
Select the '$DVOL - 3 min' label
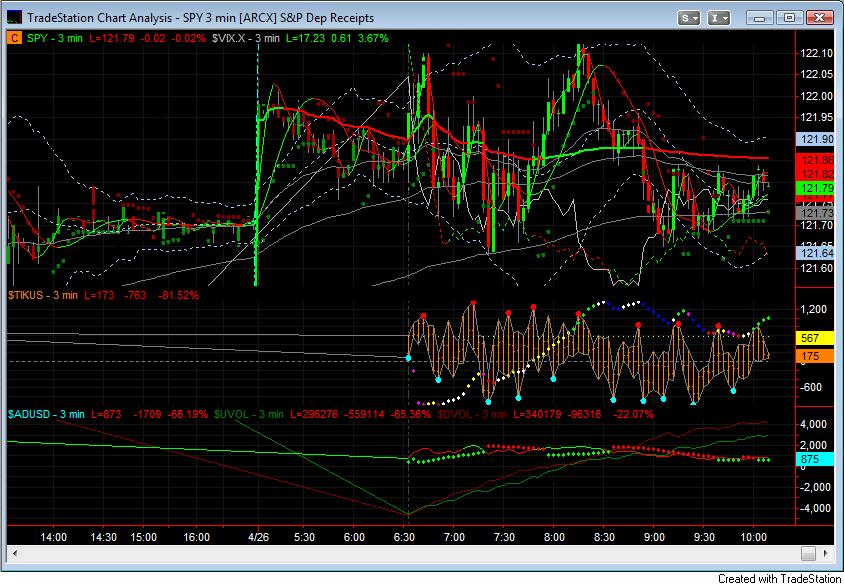[x=472, y=414]
